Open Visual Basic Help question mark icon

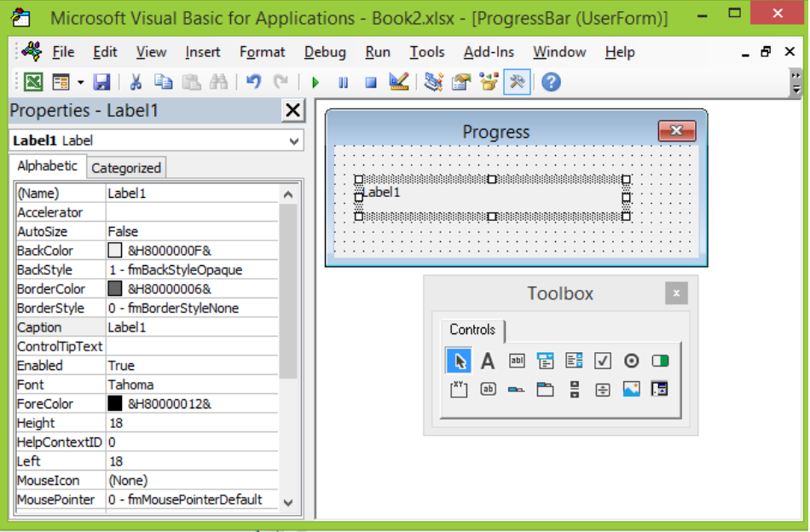tap(551, 82)
